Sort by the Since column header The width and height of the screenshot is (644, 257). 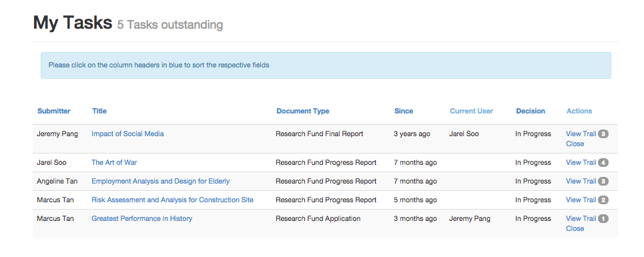pos(404,111)
